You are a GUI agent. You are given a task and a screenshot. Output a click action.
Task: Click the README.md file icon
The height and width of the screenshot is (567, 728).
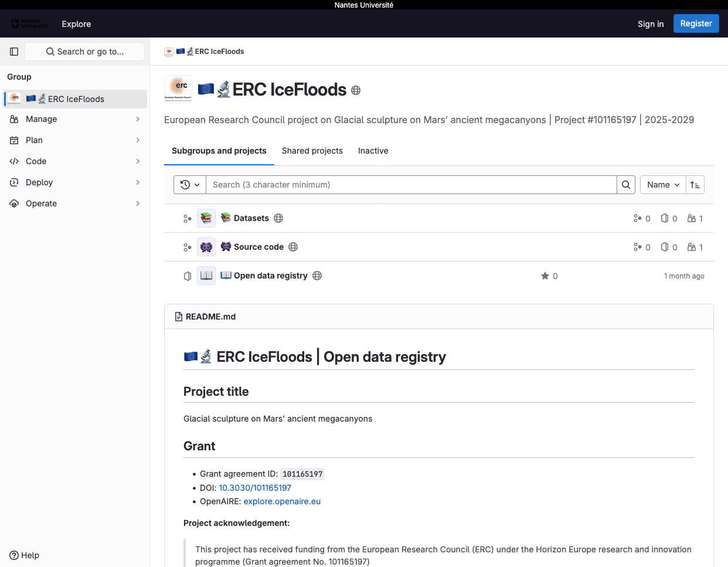pos(179,317)
